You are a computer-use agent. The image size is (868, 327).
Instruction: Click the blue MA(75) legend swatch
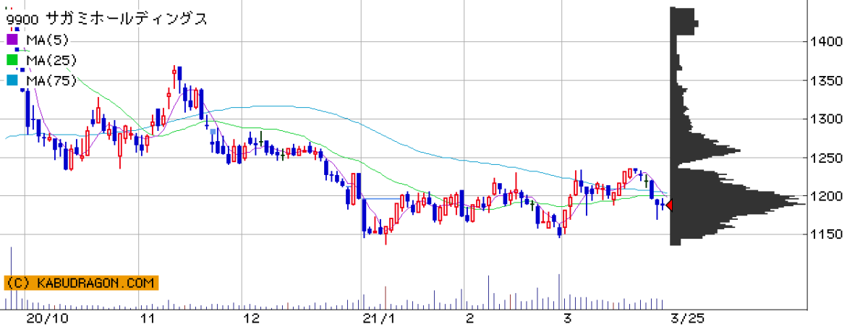[12, 81]
